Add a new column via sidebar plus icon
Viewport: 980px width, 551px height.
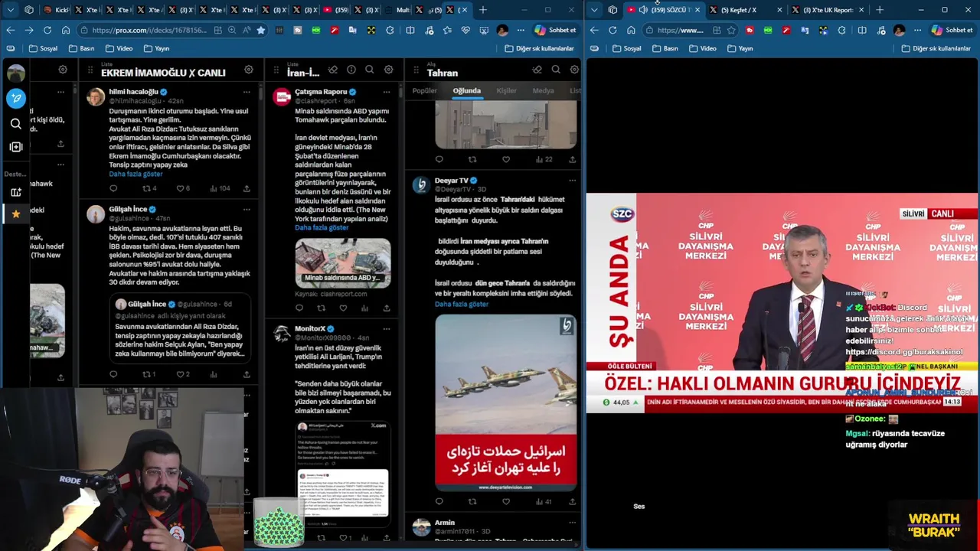point(15,147)
